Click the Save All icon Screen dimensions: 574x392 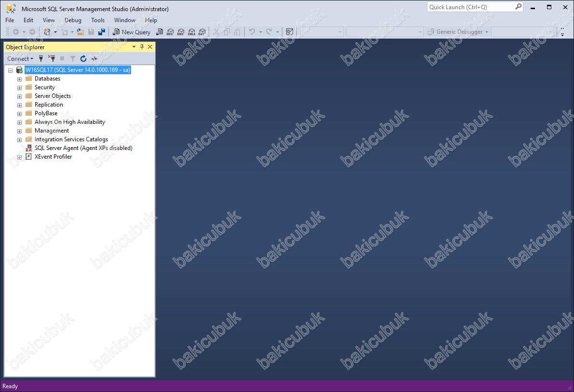point(102,32)
